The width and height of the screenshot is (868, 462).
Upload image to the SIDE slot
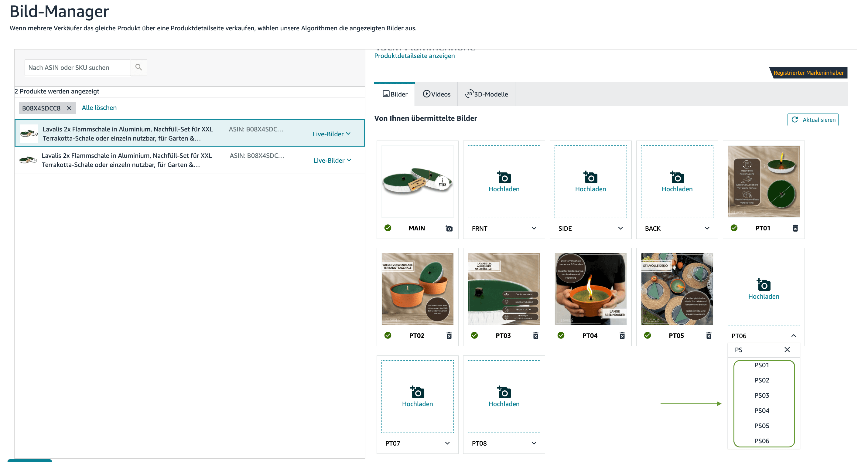[x=590, y=182]
